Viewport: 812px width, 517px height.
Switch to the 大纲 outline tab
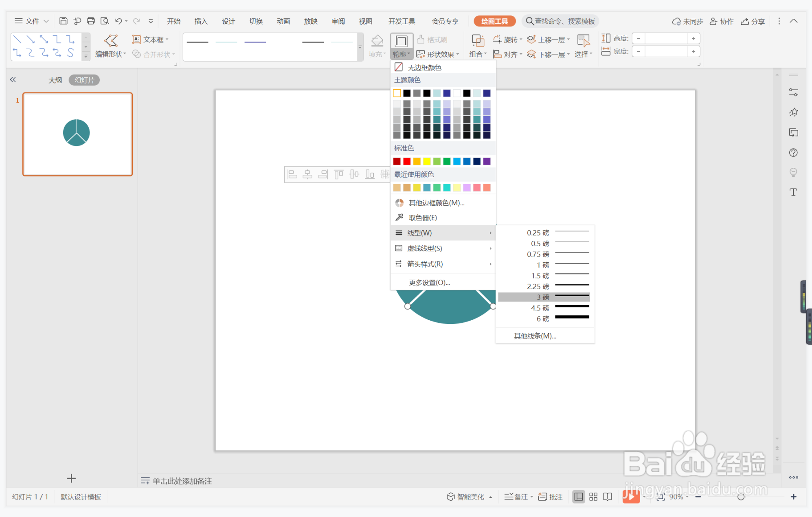pyautogui.click(x=55, y=80)
